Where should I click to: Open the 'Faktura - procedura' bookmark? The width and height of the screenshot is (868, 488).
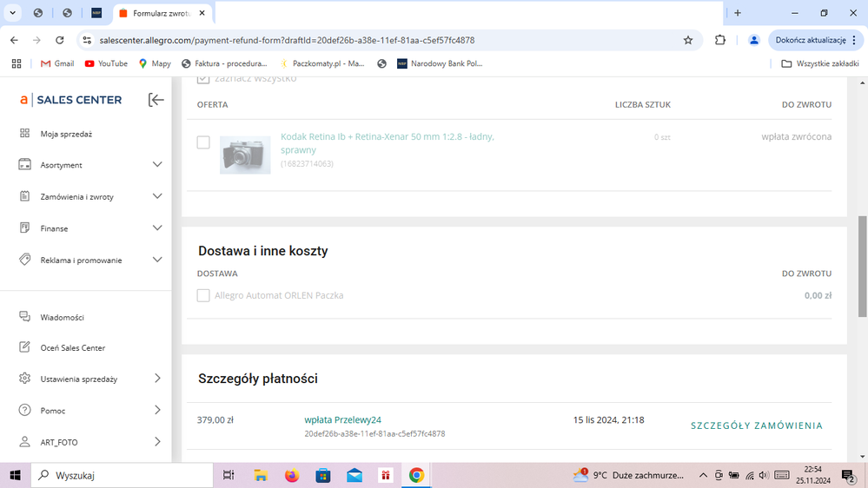click(x=224, y=63)
